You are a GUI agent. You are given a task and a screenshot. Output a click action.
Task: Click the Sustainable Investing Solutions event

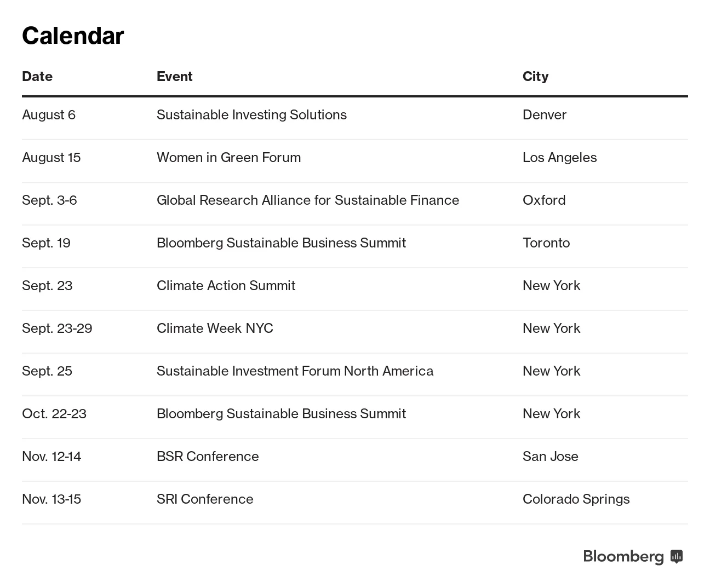(251, 114)
